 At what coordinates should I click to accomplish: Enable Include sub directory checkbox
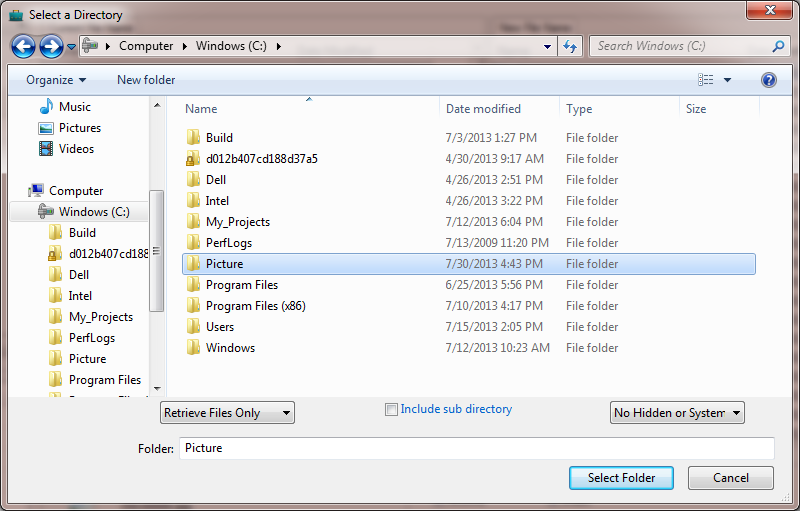(x=391, y=410)
